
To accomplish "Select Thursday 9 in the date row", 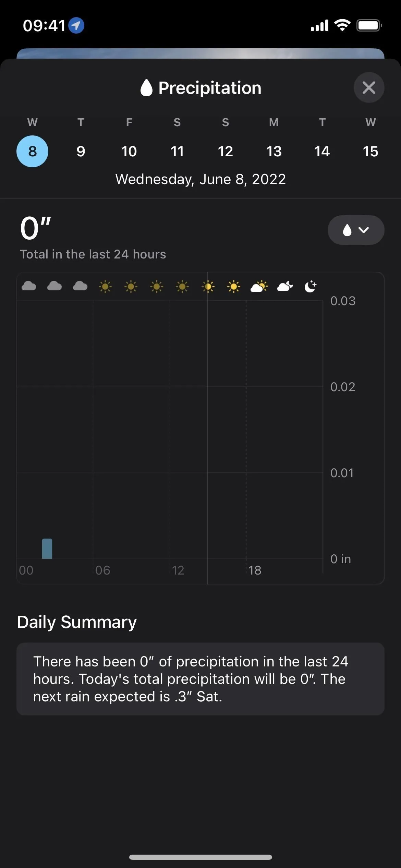I will coord(81,151).
